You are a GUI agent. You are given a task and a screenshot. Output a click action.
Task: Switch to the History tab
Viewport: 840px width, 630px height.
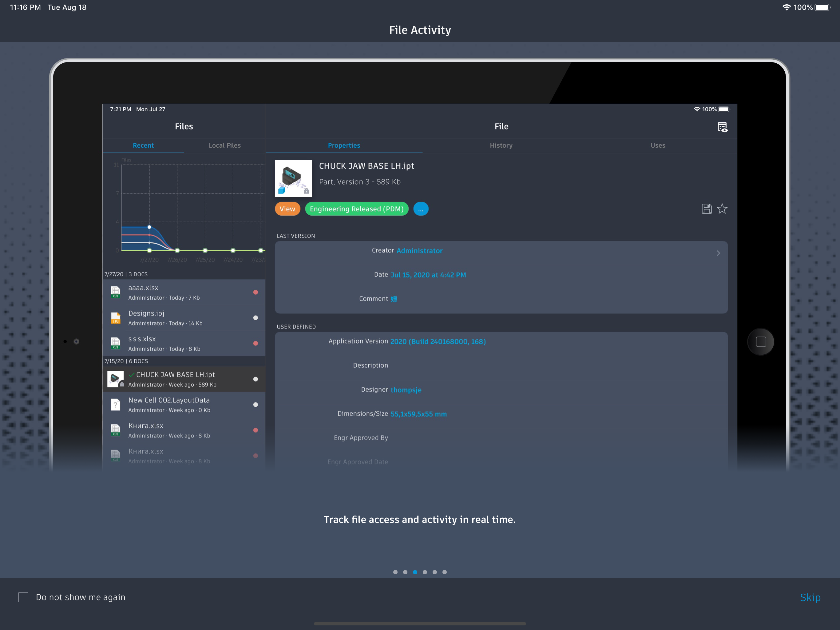(501, 146)
